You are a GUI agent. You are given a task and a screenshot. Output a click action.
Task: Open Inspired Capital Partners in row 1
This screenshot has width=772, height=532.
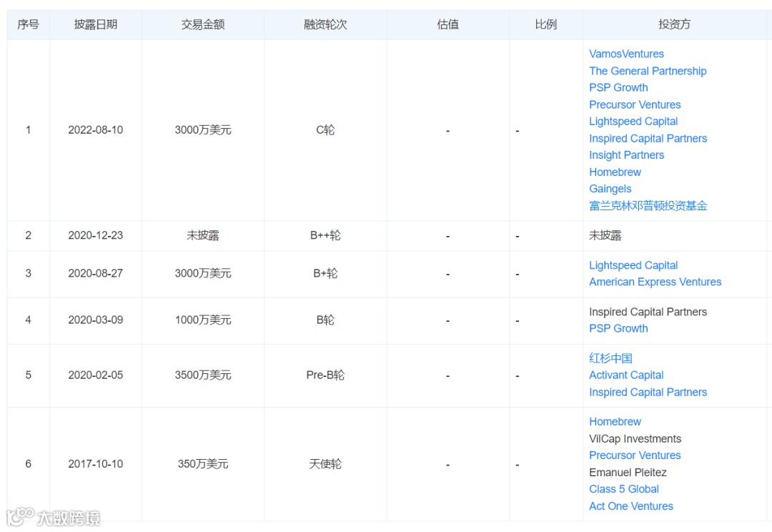[x=648, y=139]
